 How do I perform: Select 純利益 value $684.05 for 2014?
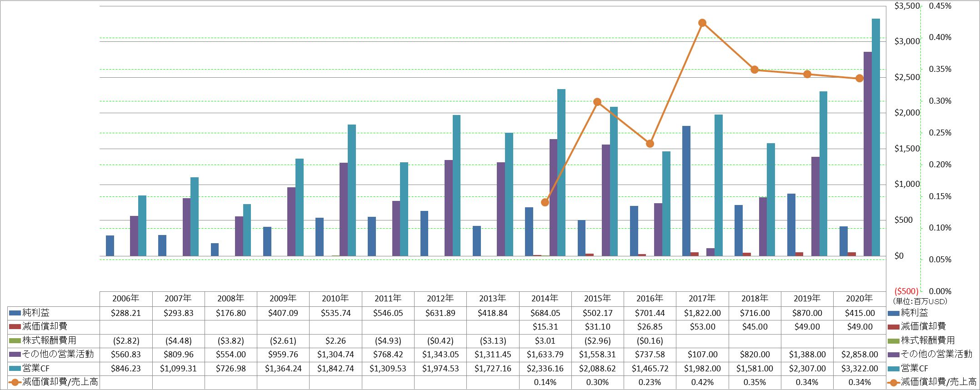[x=545, y=313]
